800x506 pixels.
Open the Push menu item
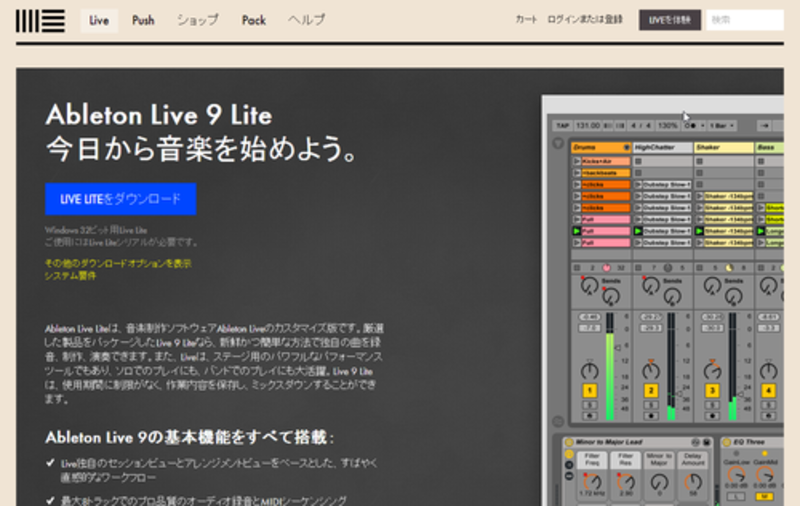(x=143, y=20)
